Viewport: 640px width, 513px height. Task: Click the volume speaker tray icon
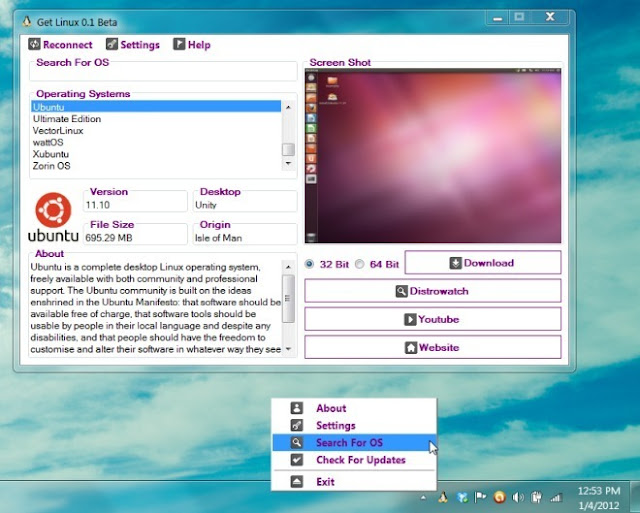[x=518, y=497]
